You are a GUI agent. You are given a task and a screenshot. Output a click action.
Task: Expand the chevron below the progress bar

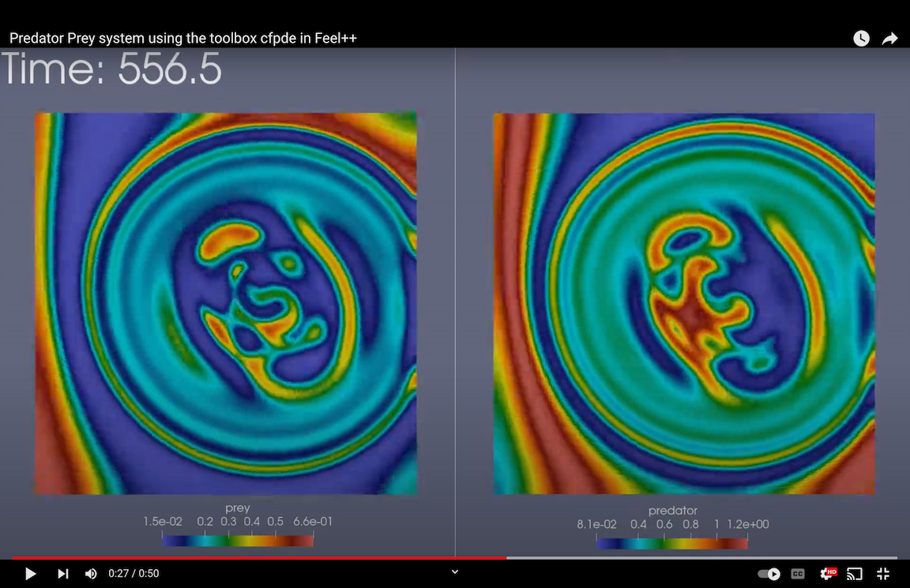pyautogui.click(x=454, y=571)
